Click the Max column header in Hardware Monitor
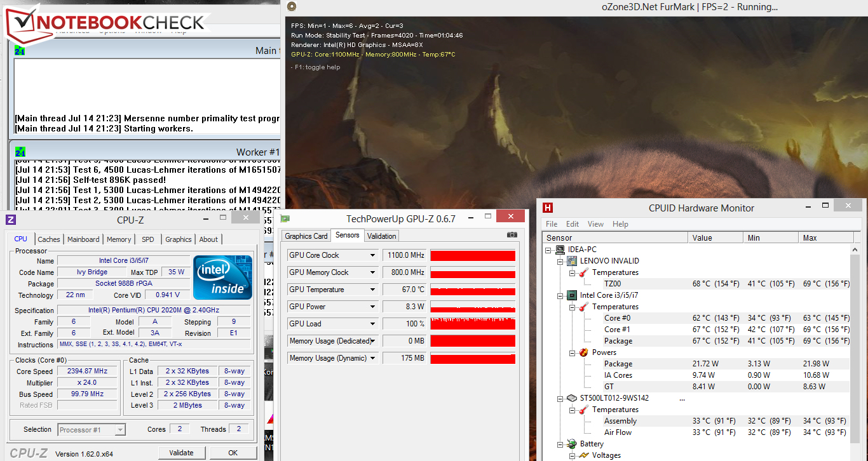The width and height of the screenshot is (868, 461). tap(825, 237)
